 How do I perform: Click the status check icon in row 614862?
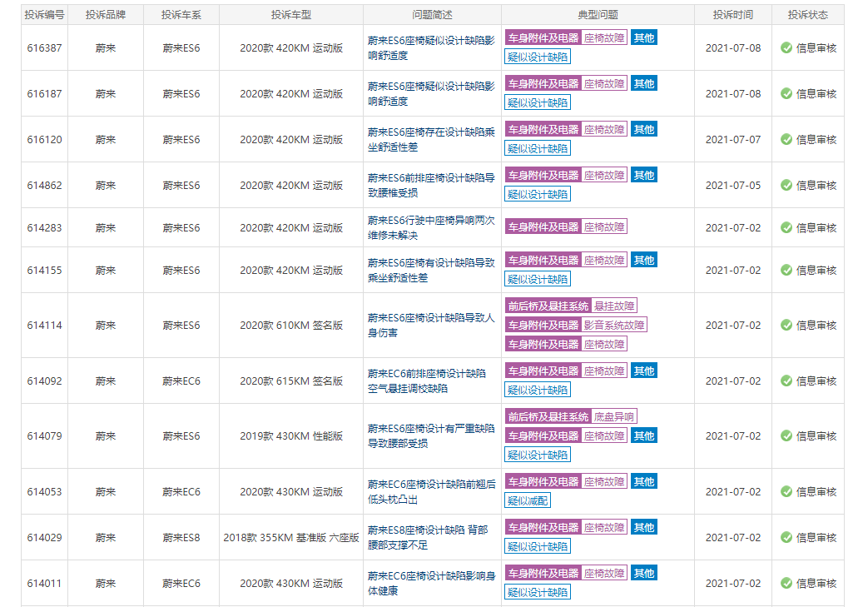(x=786, y=186)
